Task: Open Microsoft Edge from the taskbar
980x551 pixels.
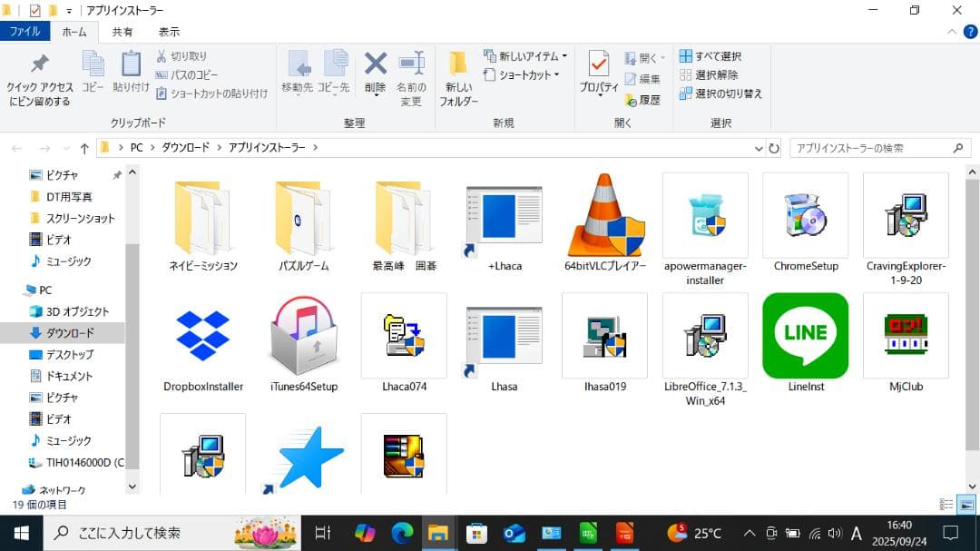Action: pyautogui.click(x=402, y=534)
